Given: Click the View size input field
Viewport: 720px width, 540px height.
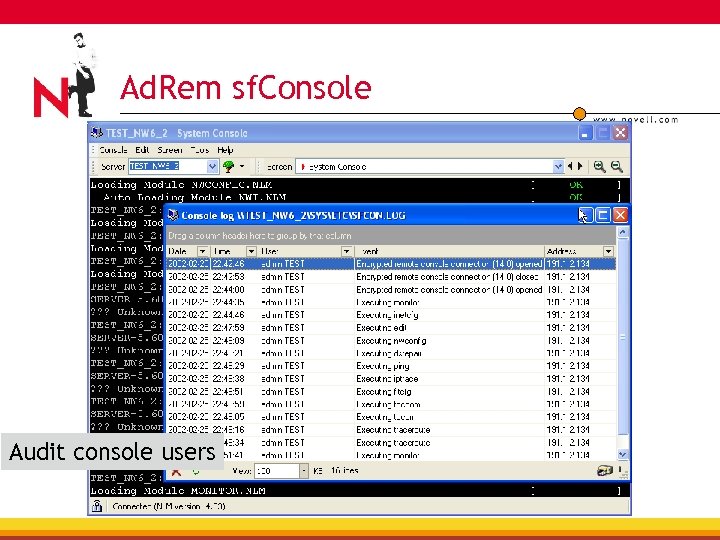Looking at the screenshot, I should [277, 471].
